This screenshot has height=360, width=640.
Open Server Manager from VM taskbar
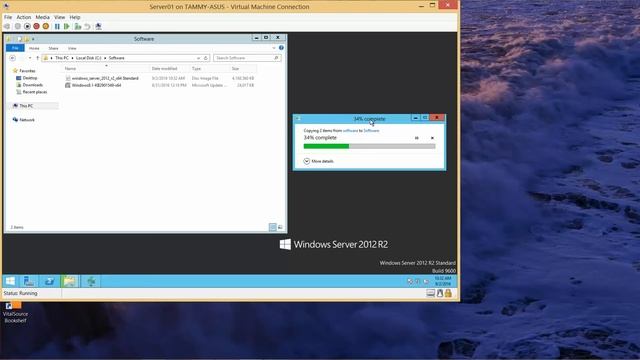(x=29, y=281)
